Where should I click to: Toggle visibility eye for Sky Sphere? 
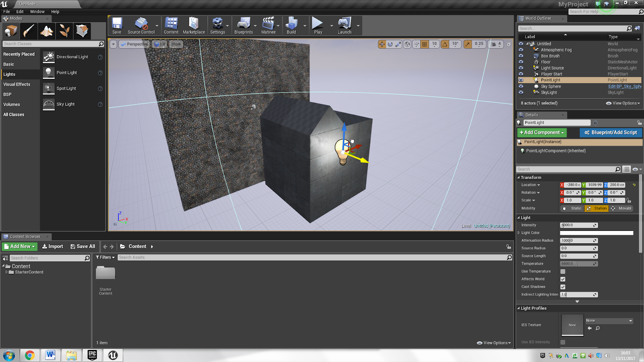(x=521, y=86)
